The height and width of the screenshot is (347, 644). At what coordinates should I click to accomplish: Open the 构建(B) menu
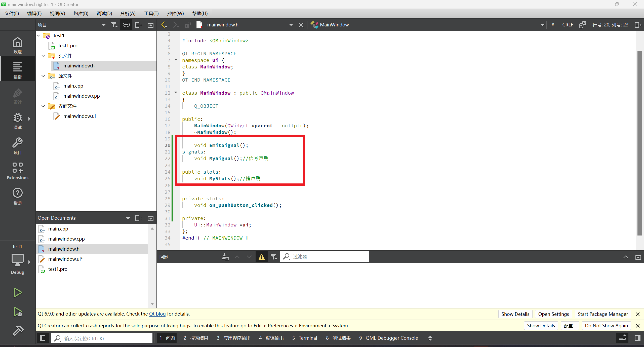click(x=81, y=13)
